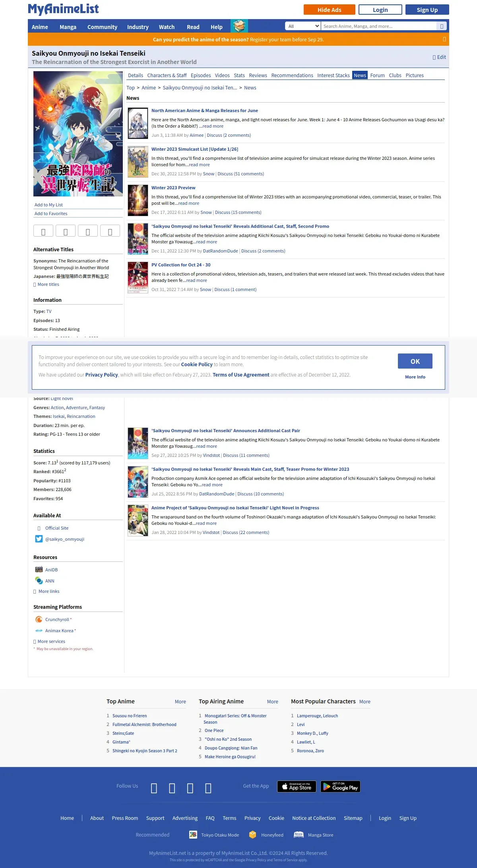
Task: Click Download on the App Store badge
Action: coord(297,786)
